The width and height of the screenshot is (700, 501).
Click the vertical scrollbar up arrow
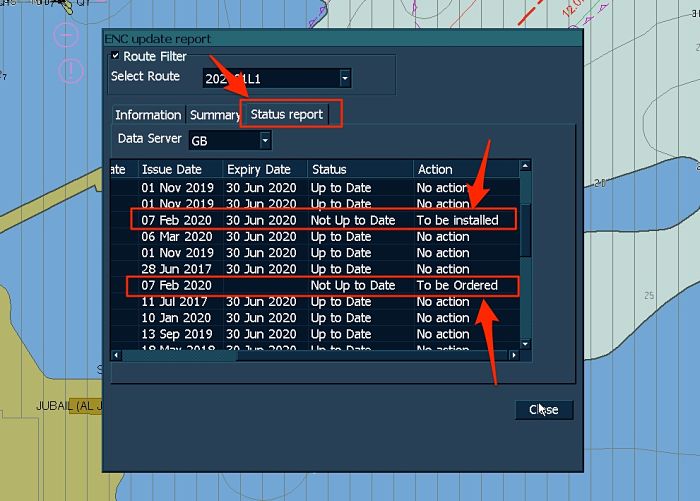(526, 166)
